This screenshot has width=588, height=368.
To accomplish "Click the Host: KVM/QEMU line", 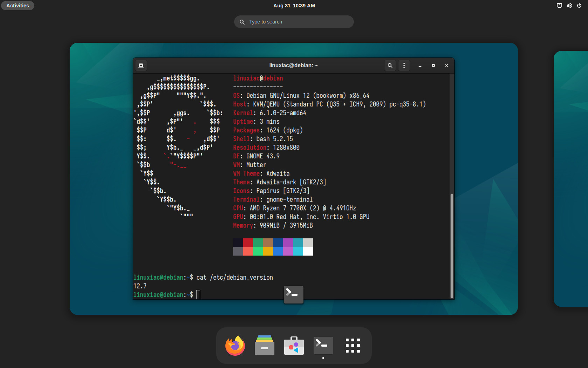I will (x=329, y=104).
